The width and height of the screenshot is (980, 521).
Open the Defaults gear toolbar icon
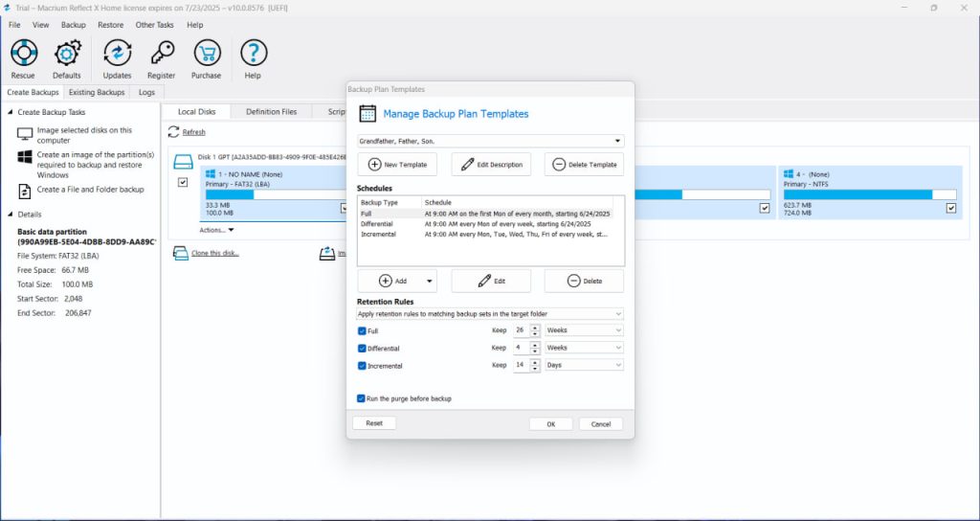point(68,53)
